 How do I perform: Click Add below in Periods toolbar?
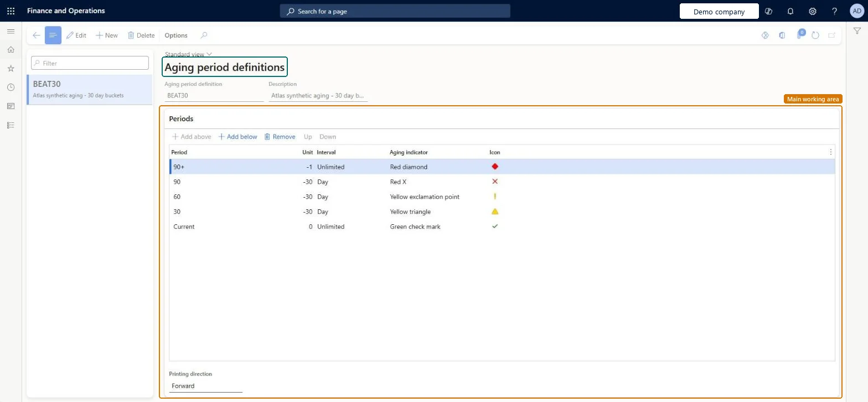237,137
